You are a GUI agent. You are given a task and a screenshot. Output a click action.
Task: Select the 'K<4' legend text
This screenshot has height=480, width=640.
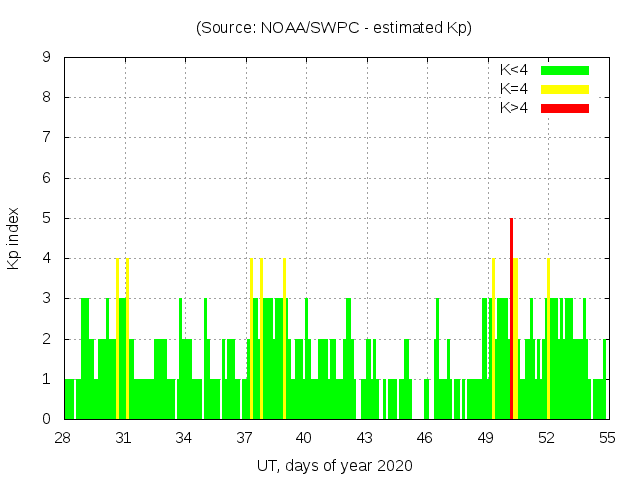pyautogui.click(x=514, y=70)
